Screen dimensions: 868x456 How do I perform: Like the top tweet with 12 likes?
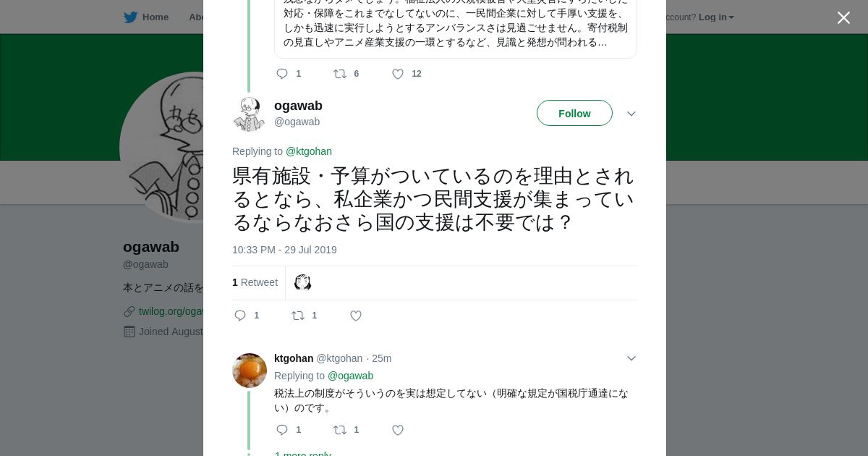tap(398, 74)
